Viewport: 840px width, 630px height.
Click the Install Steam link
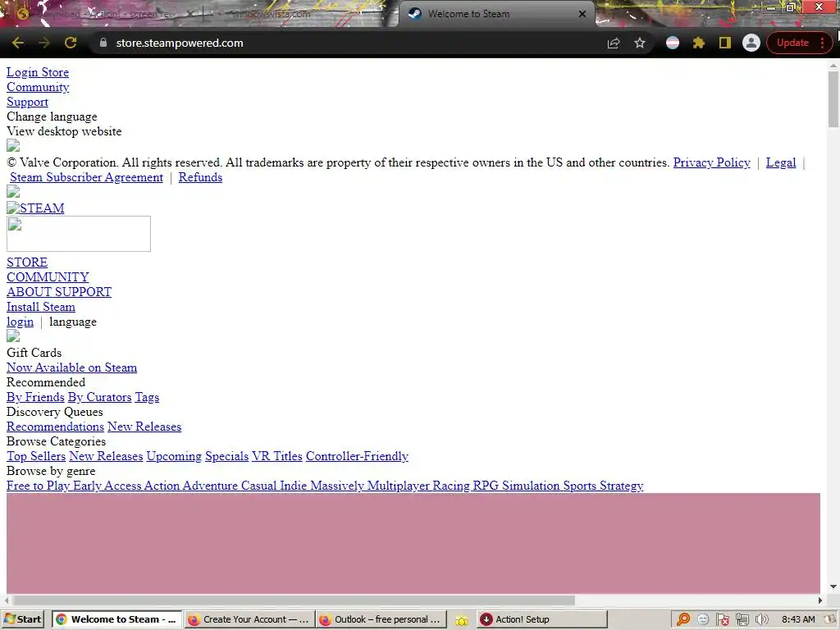(41, 307)
